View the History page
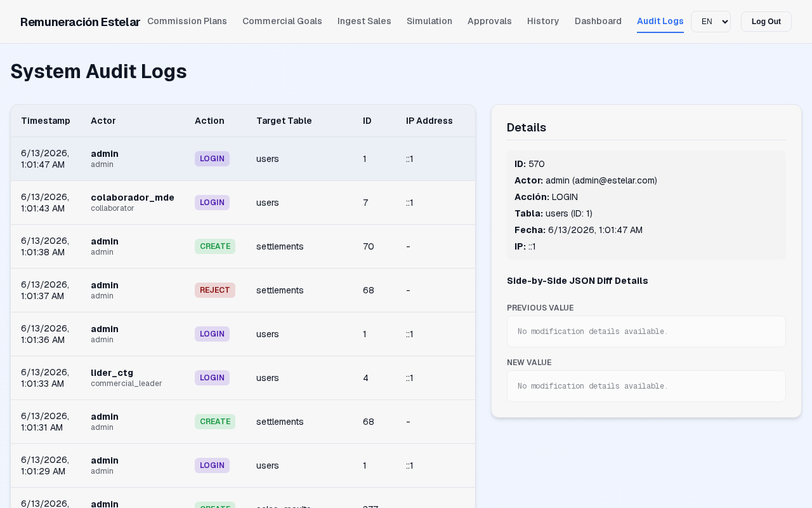This screenshot has width=812, height=508. [x=543, y=21]
